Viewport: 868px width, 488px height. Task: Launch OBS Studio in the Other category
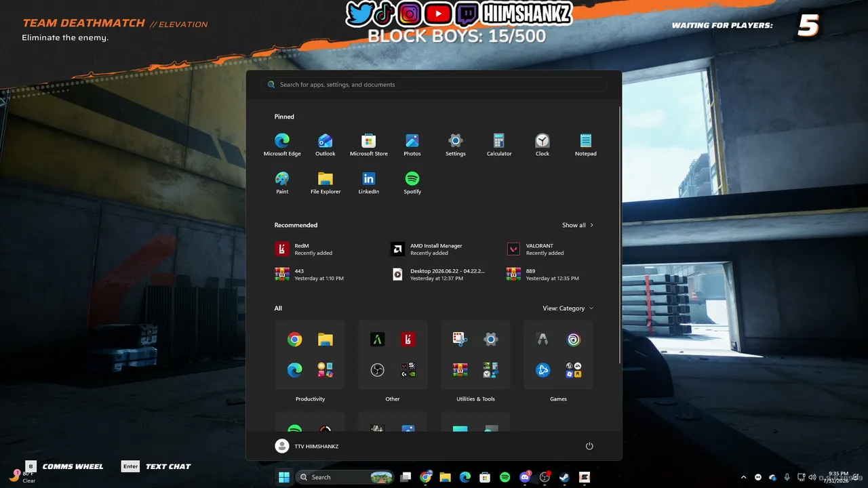coord(378,370)
